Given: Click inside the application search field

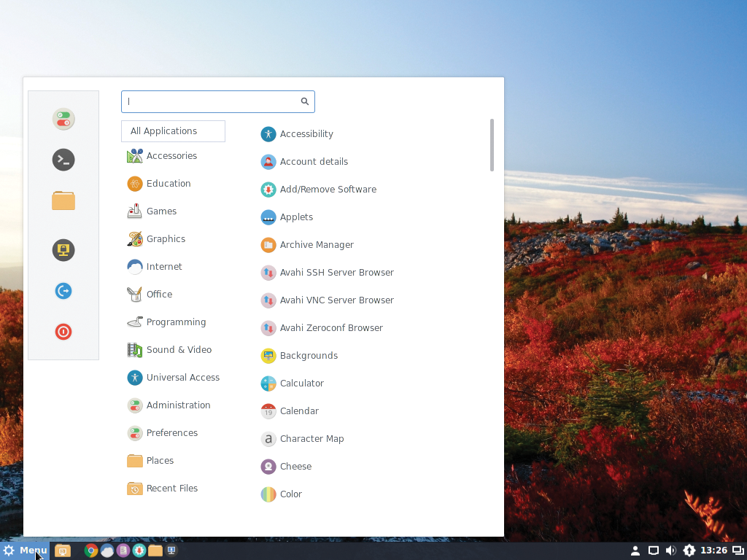Looking at the screenshot, I should coord(212,101).
